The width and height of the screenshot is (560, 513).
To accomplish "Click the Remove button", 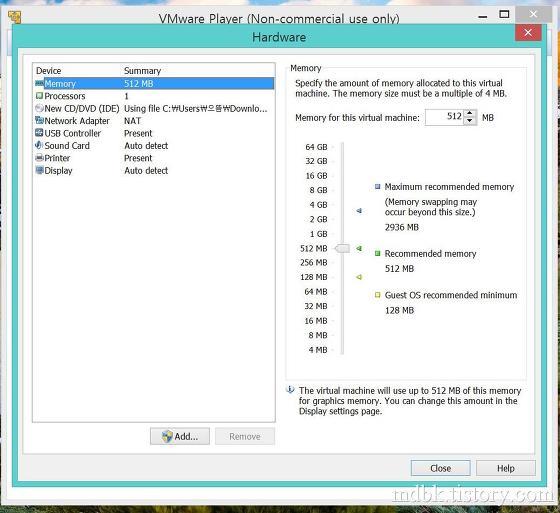I will pyautogui.click(x=245, y=436).
